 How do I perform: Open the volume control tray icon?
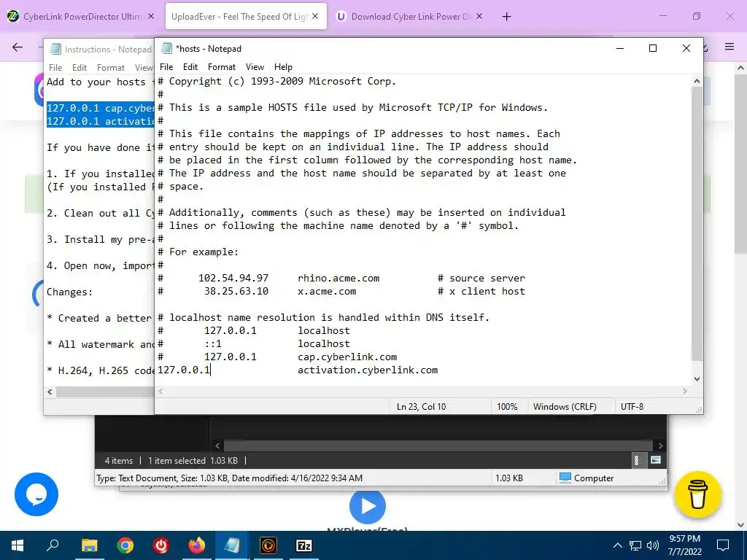tap(653, 545)
